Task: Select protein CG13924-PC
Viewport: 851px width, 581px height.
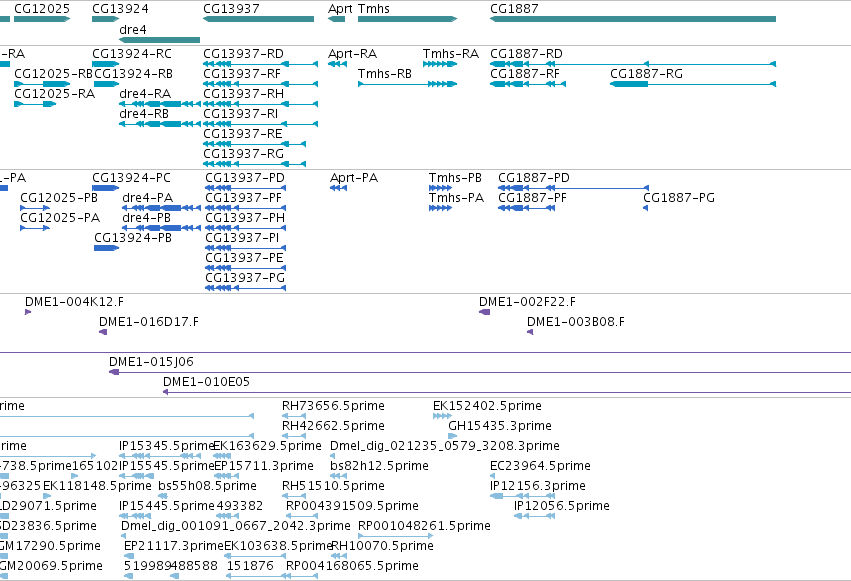Action: pos(105,188)
